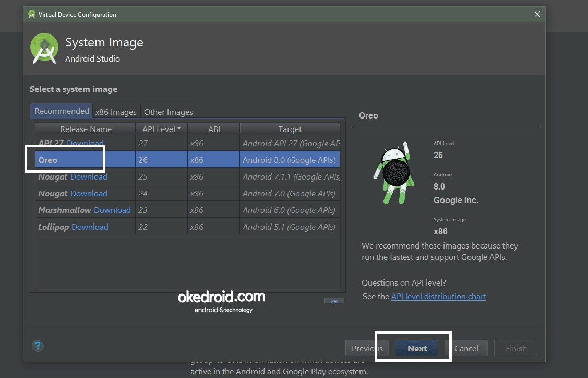Download the API 27 system image

(x=85, y=143)
